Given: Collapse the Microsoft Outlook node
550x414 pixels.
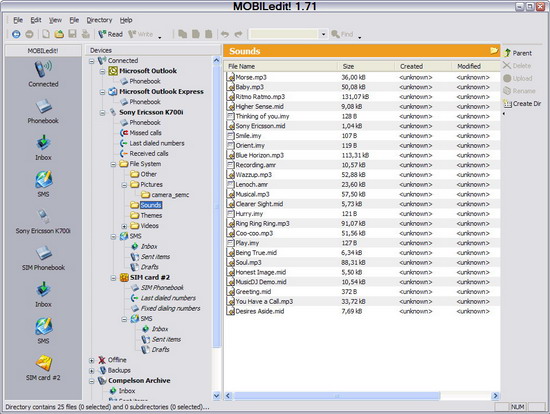Looking at the screenshot, I should pos(102,72).
